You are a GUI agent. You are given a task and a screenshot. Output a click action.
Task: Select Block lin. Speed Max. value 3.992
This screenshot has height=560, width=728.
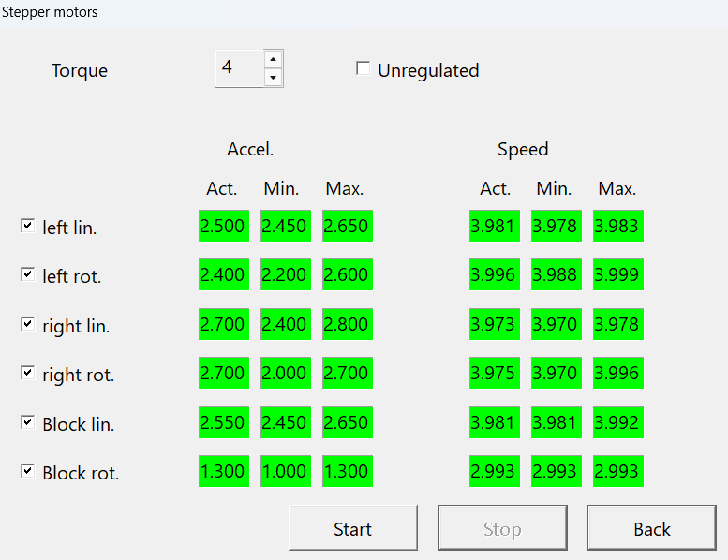point(618,422)
